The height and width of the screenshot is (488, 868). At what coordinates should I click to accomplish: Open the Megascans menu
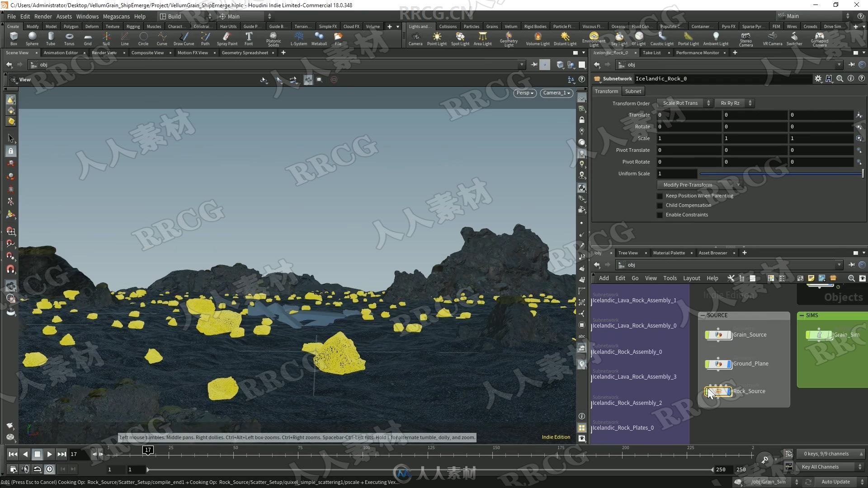pos(116,16)
